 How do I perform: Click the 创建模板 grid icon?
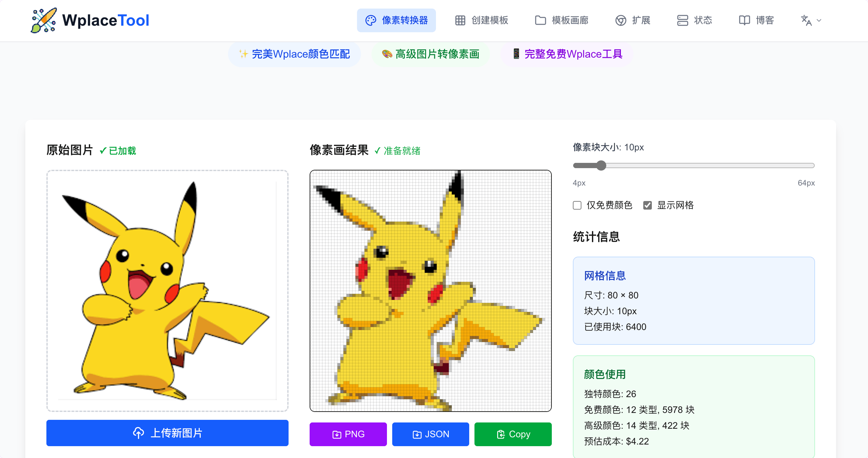[460, 20]
